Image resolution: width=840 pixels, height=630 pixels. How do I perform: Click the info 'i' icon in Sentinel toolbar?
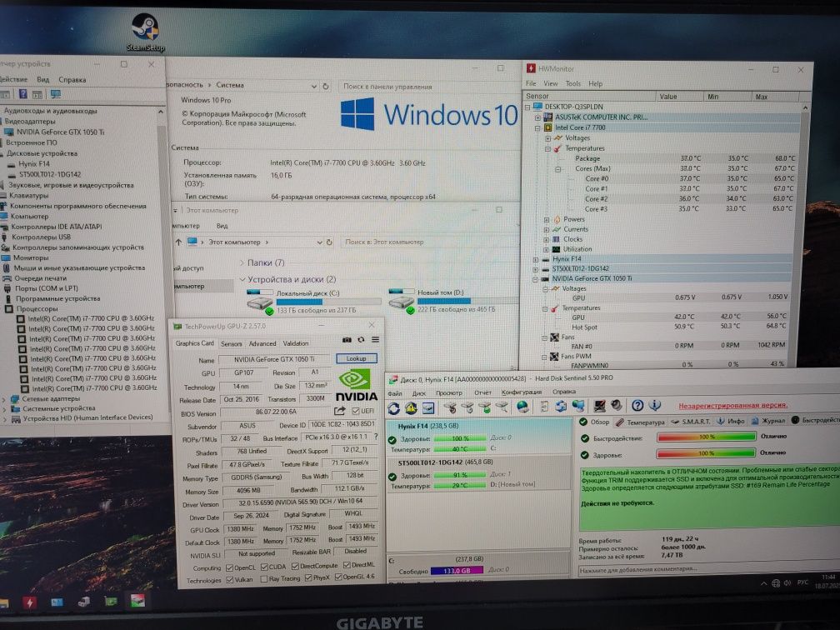[655, 406]
